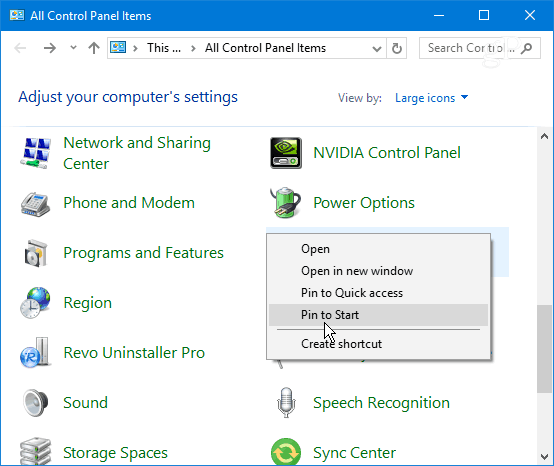
Task: Expand breadcrumb chevron before This...
Action: click(x=135, y=48)
